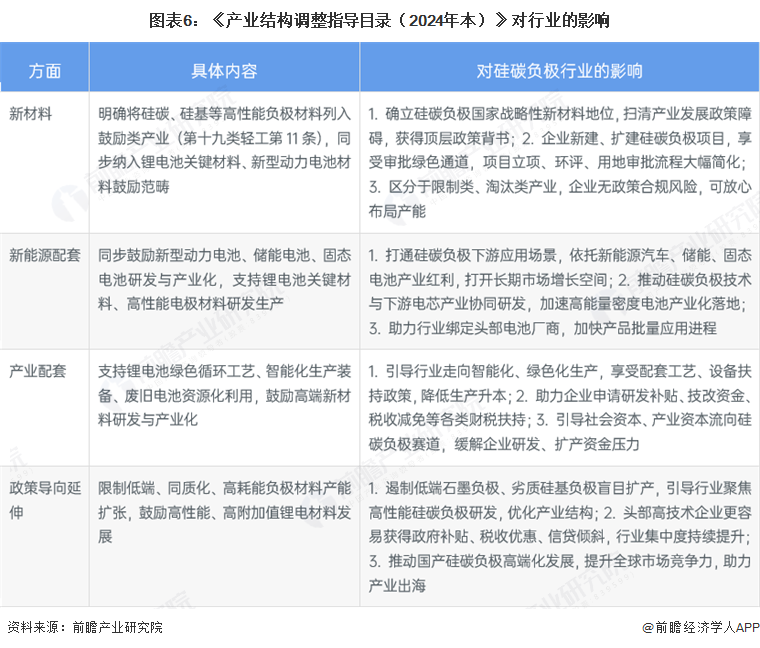Click the chart title 图表6 产业结构调整指导目录
Screen dimensions: 760x648
pos(379,20)
